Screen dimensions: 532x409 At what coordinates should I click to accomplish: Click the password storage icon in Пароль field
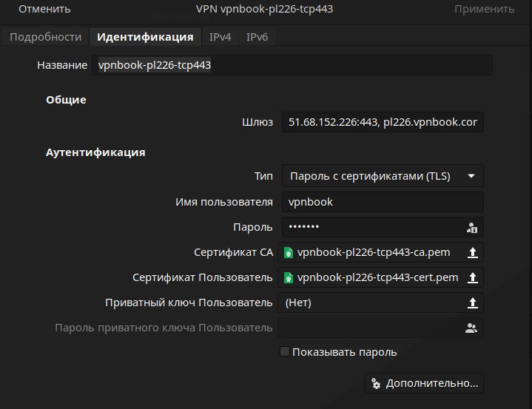[471, 228]
